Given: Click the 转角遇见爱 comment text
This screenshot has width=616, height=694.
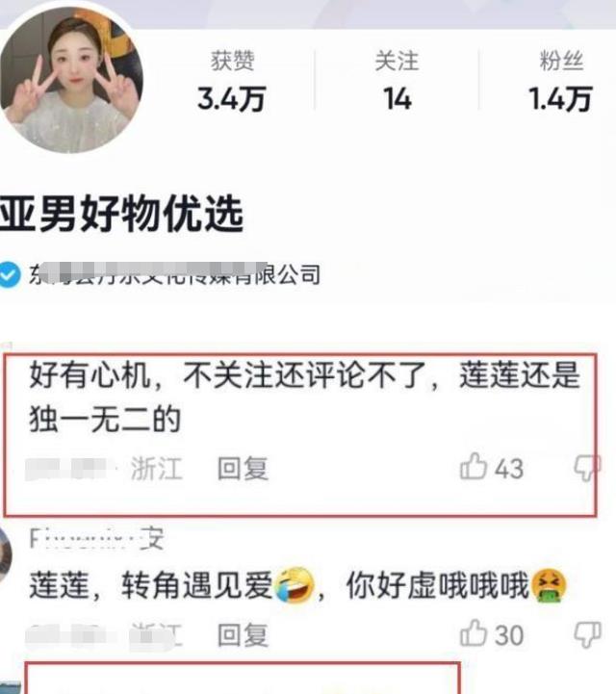Looking at the screenshot, I should click(x=297, y=585).
